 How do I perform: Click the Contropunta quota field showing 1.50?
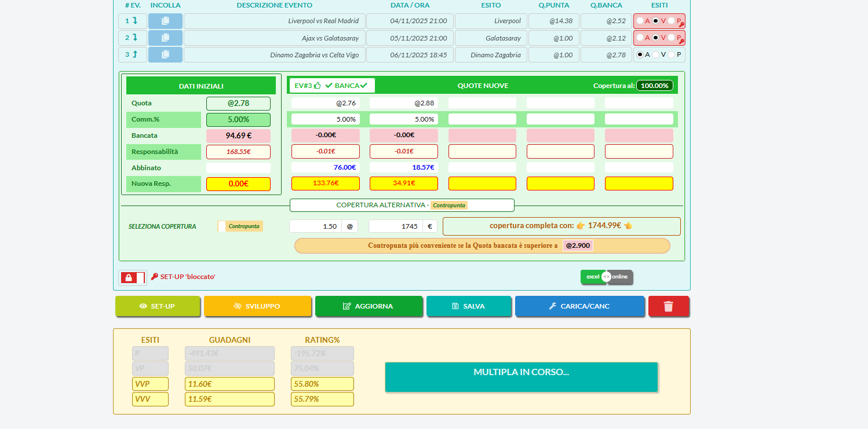tap(315, 226)
